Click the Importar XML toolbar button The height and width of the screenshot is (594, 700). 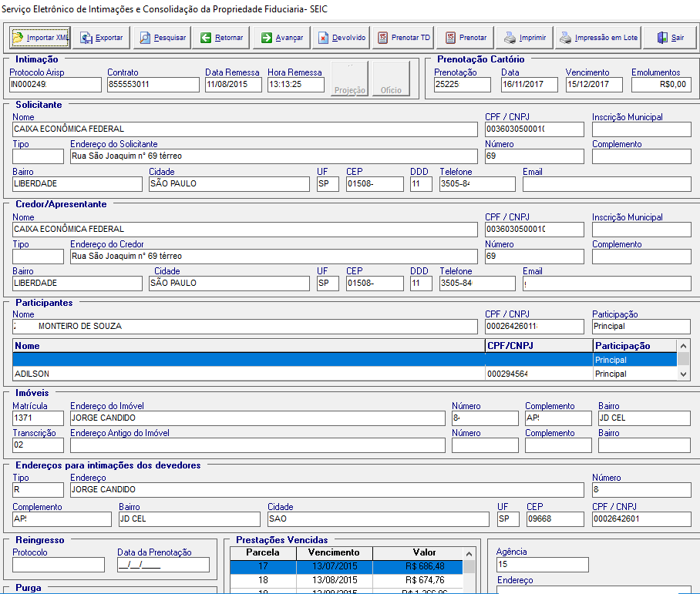[x=40, y=38]
